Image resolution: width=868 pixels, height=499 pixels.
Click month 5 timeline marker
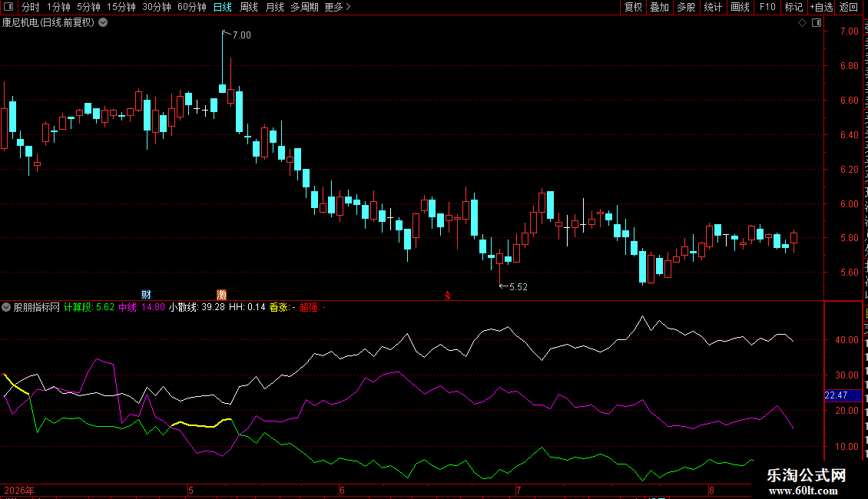click(190, 490)
